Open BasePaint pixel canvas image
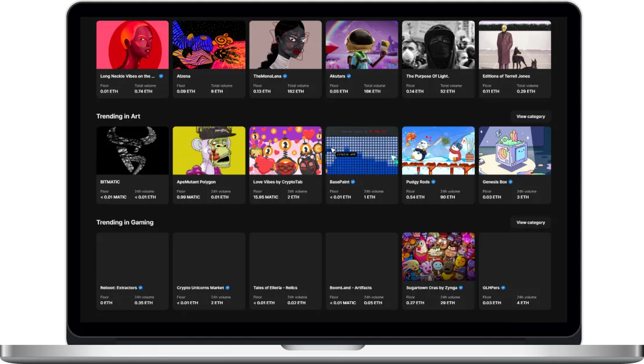The image size is (644, 364). point(362,151)
